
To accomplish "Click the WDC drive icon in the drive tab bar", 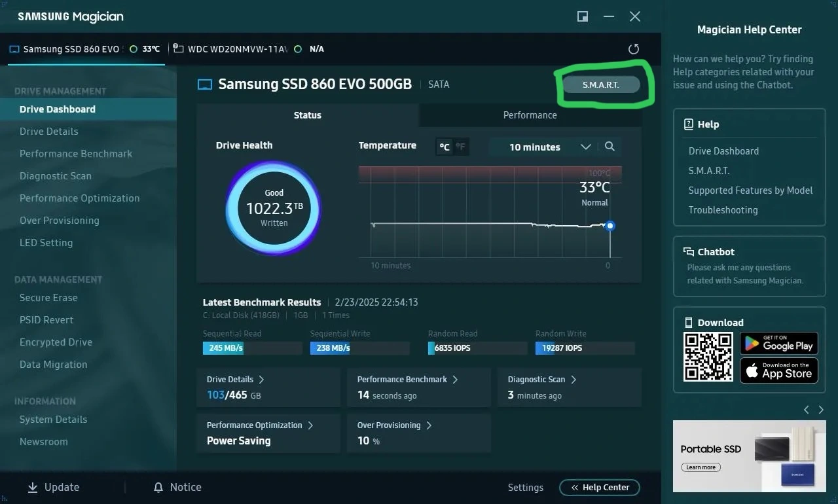I will tap(177, 48).
